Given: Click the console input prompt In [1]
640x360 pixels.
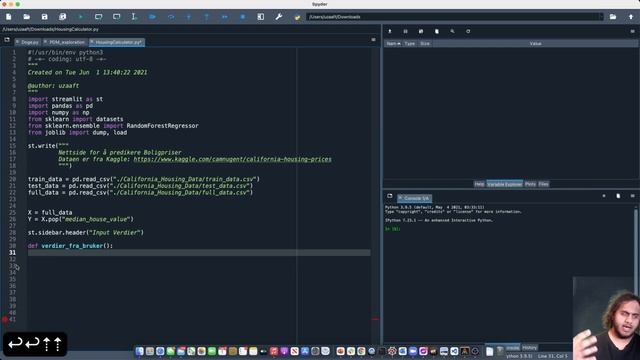Looking at the screenshot, I should pyautogui.click(x=392, y=229).
